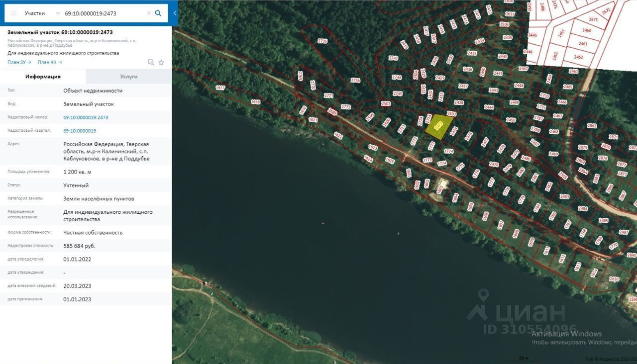Expand the Участки search type dropdown
Image resolution: width=637 pixels, height=364 pixels.
click(58, 13)
